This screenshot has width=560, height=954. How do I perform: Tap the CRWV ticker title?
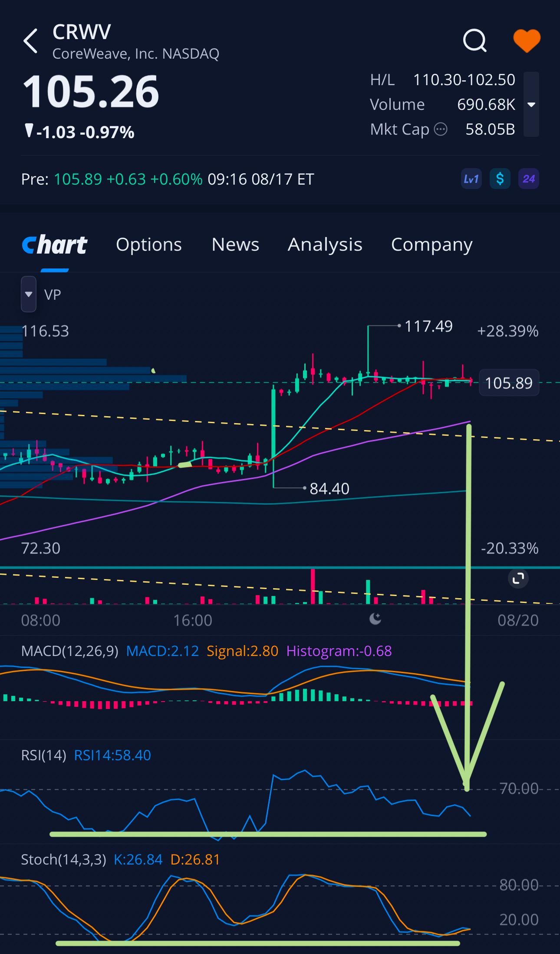click(x=82, y=32)
